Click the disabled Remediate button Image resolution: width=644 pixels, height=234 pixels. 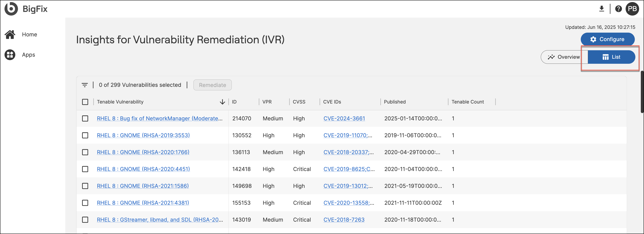pyautogui.click(x=212, y=85)
